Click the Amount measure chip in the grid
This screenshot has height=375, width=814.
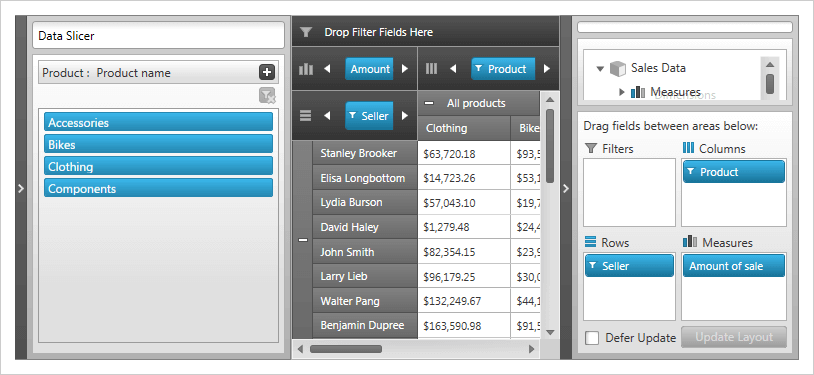click(369, 69)
